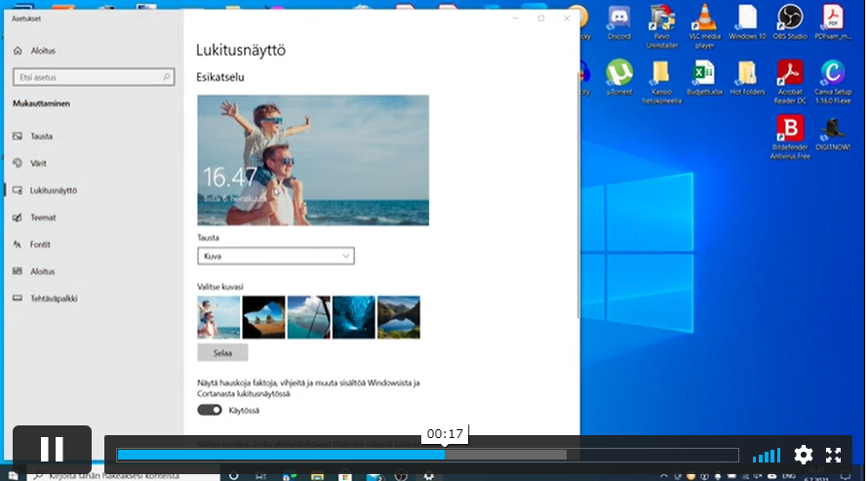Image resolution: width=868 pixels, height=481 pixels.
Task: Open Discord desktop shortcut
Action: click(618, 21)
